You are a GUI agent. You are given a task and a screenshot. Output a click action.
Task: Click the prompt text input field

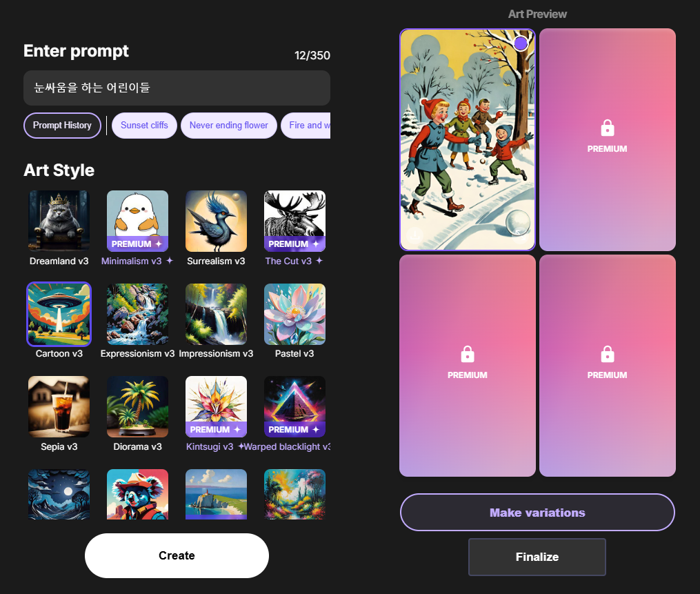(177, 88)
